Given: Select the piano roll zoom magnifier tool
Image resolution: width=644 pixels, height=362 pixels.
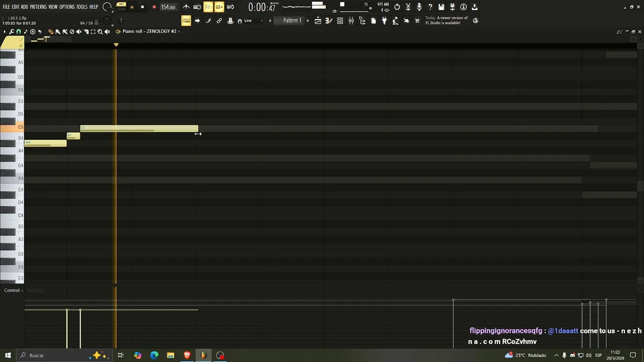Looking at the screenshot, I should [100, 32].
